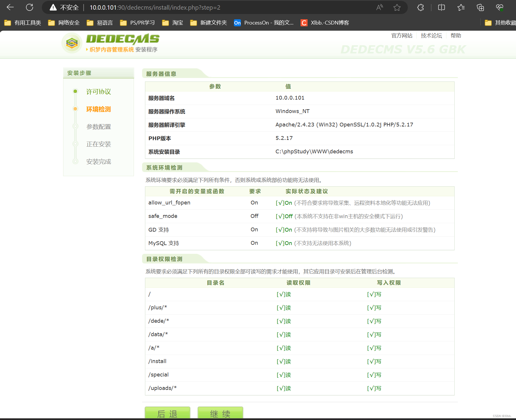Screen dimensions: 516x420
Task: Click [√]读 status for /uploads/*
Action: click(284, 388)
